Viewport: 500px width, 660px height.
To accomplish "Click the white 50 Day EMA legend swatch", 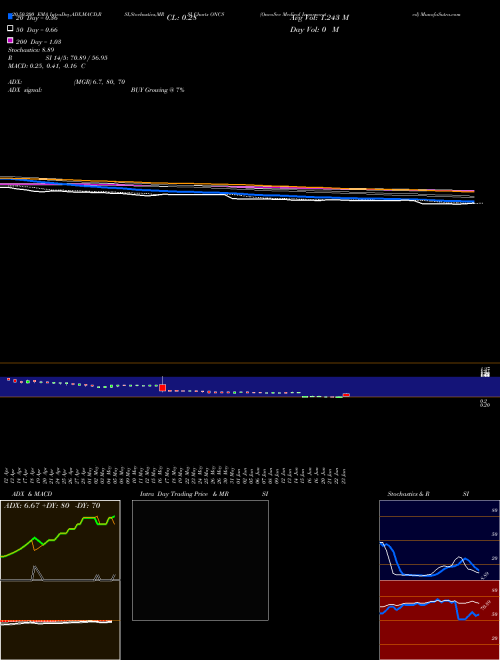I will (x=10, y=28).
